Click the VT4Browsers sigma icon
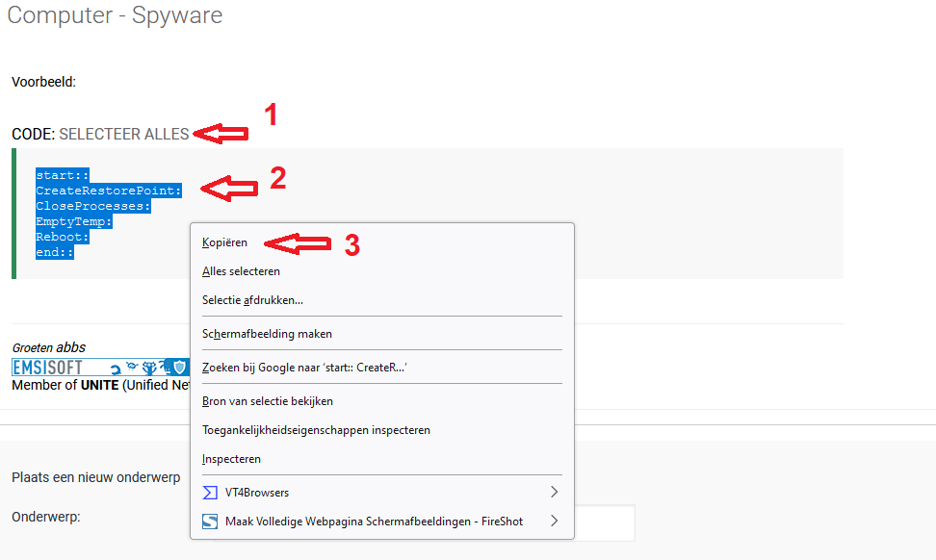 click(x=210, y=493)
